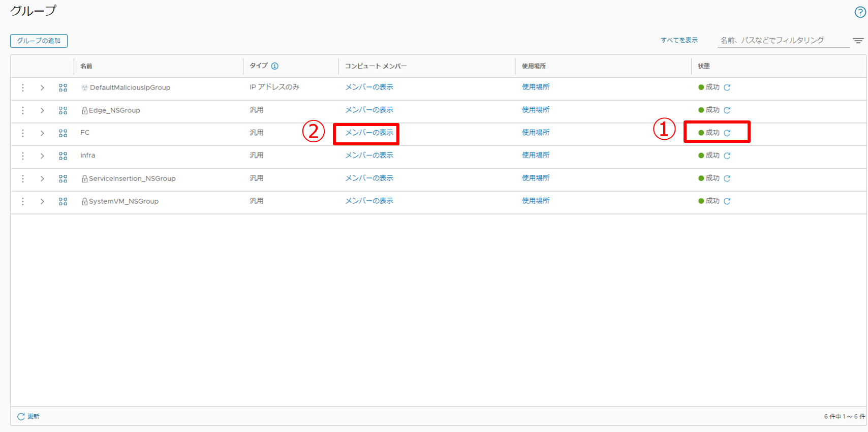Click the help question mark icon
Image resolution: width=868 pixels, height=432 pixels.
pyautogui.click(x=860, y=13)
